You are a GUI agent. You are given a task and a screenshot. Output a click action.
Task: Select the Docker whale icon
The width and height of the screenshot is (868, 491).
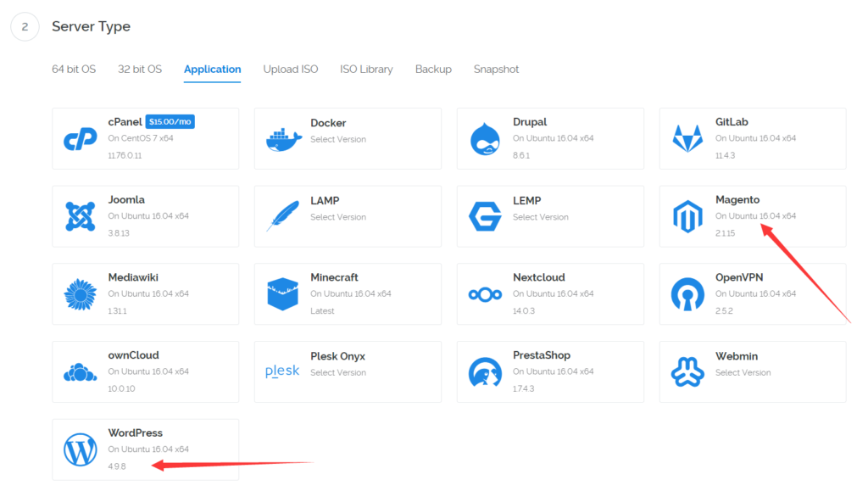282,139
